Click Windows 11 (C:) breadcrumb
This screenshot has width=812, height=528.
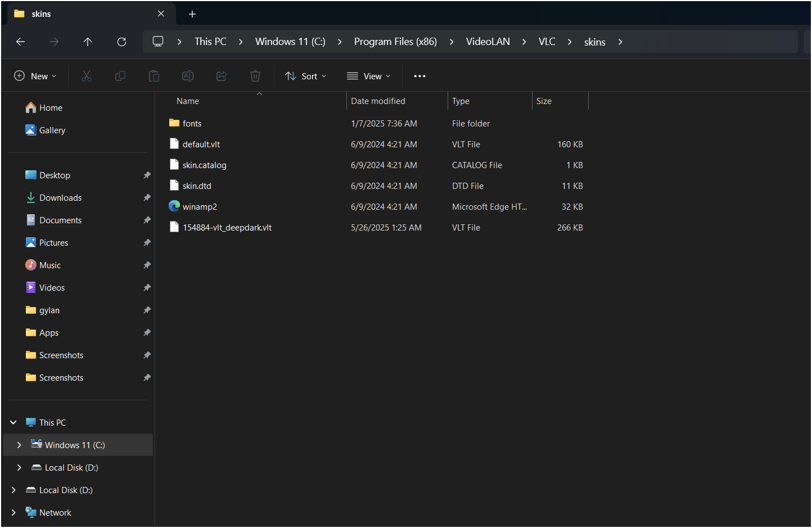[290, 42]
